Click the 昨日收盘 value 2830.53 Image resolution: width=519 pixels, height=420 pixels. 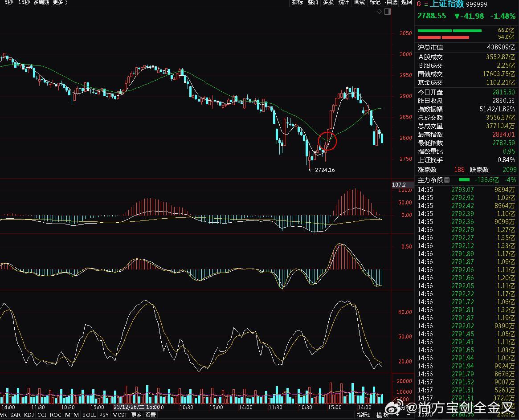tap(503, 101)
